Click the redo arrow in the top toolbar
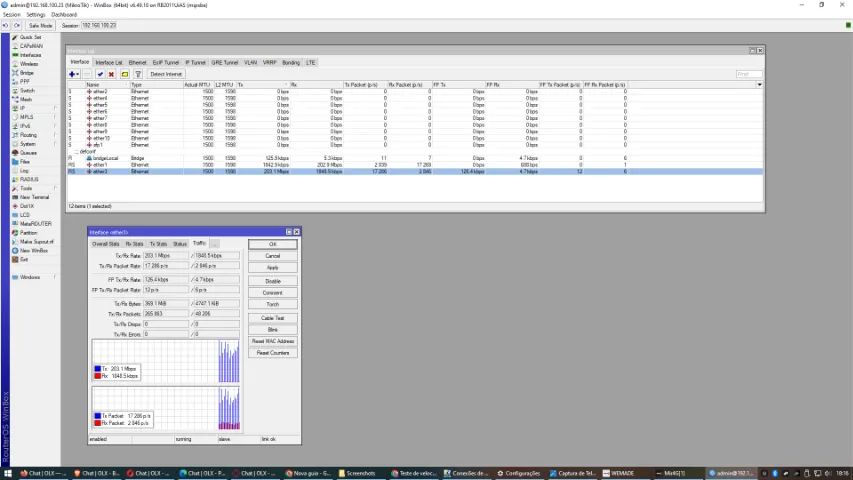This screenshot has height=480, width=853. [x=17, y=26]
